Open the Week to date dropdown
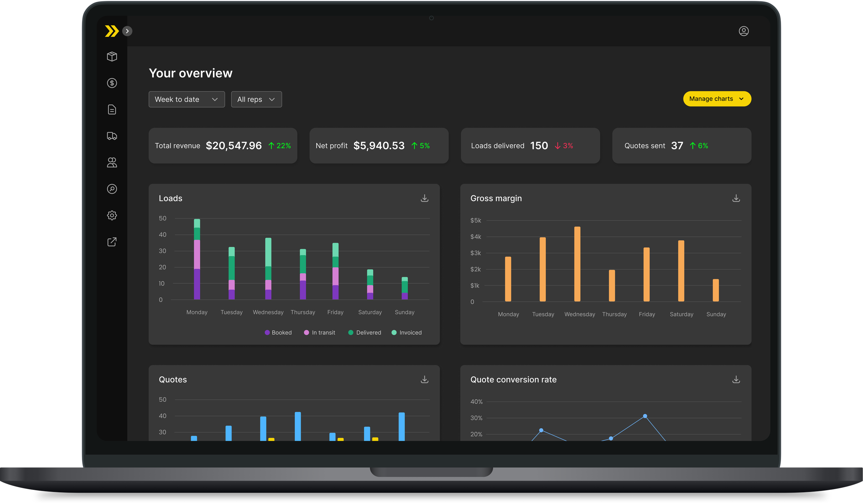This screenshot has width=863, height=504. [x=187, y=99]
